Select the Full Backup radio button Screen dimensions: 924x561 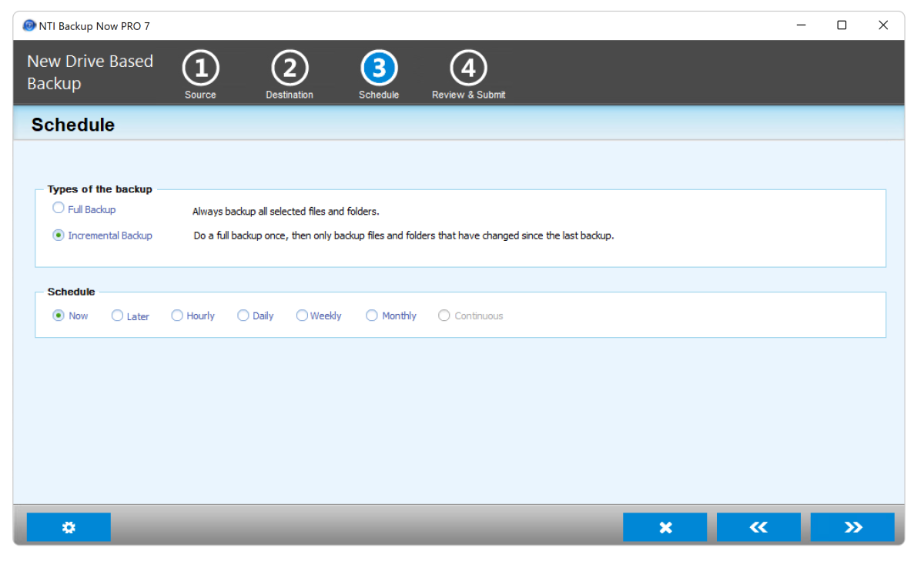click(59, 209)
